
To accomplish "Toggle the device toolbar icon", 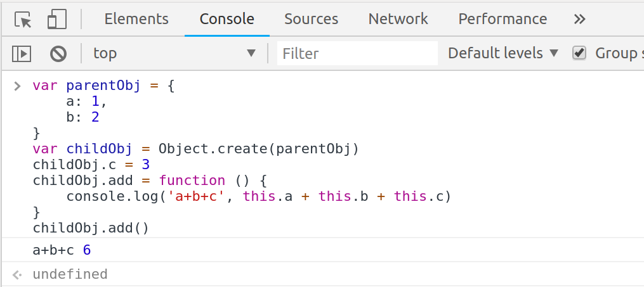I will (x=57, y=20).
